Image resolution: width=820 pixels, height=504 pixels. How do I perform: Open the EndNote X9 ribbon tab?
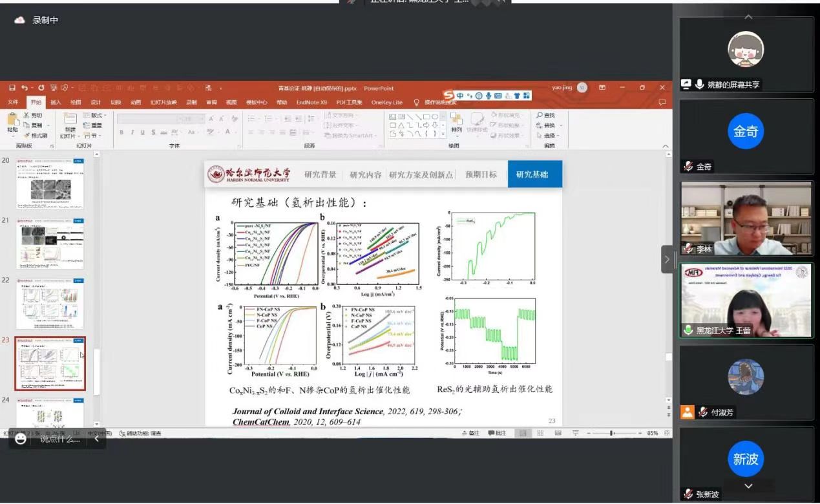tap(311, 102)
